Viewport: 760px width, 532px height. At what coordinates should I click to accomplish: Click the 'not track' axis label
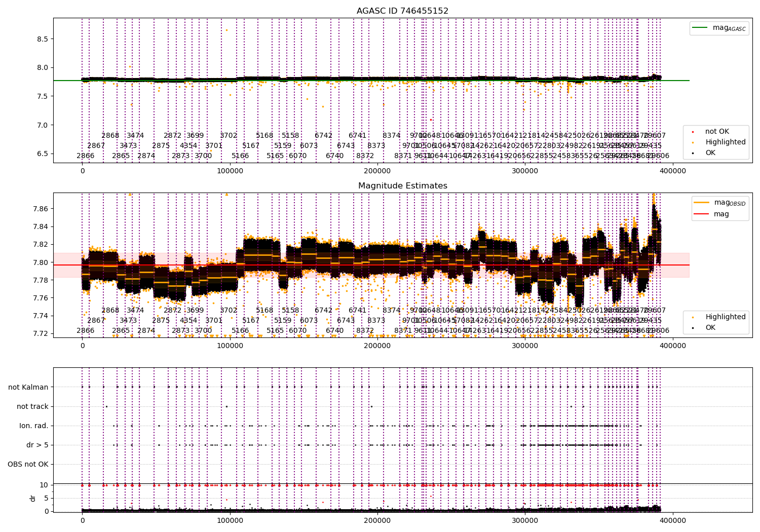pos(32,406)
